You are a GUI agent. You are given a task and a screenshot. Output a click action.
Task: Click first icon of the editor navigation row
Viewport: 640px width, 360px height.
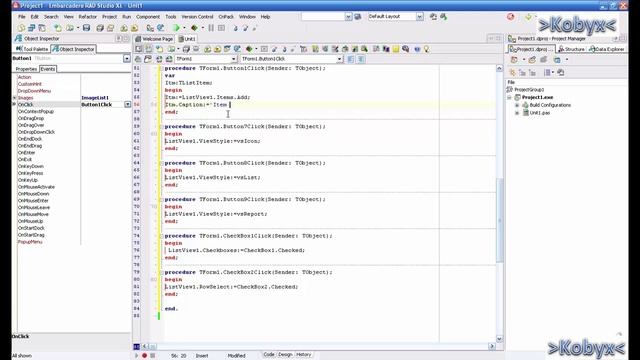[138, 59]
